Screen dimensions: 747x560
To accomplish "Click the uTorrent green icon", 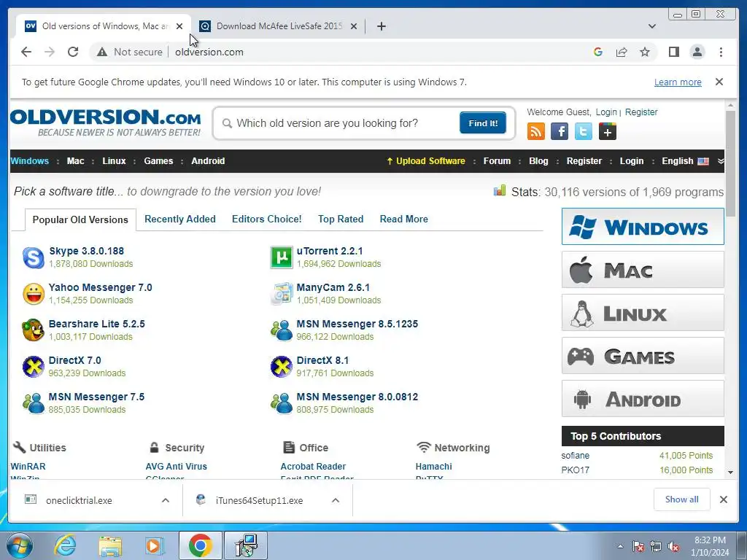I will point(281,257).
